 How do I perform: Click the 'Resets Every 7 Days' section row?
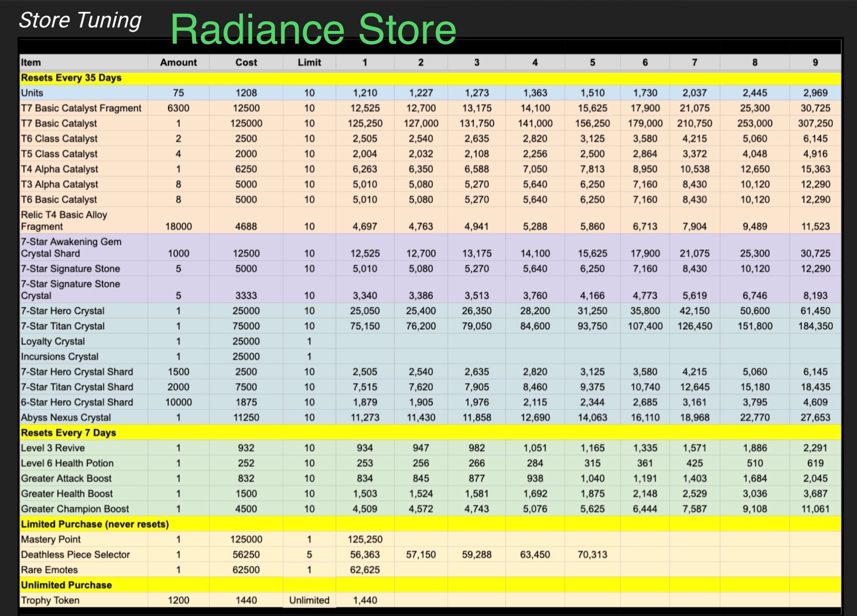430,433
